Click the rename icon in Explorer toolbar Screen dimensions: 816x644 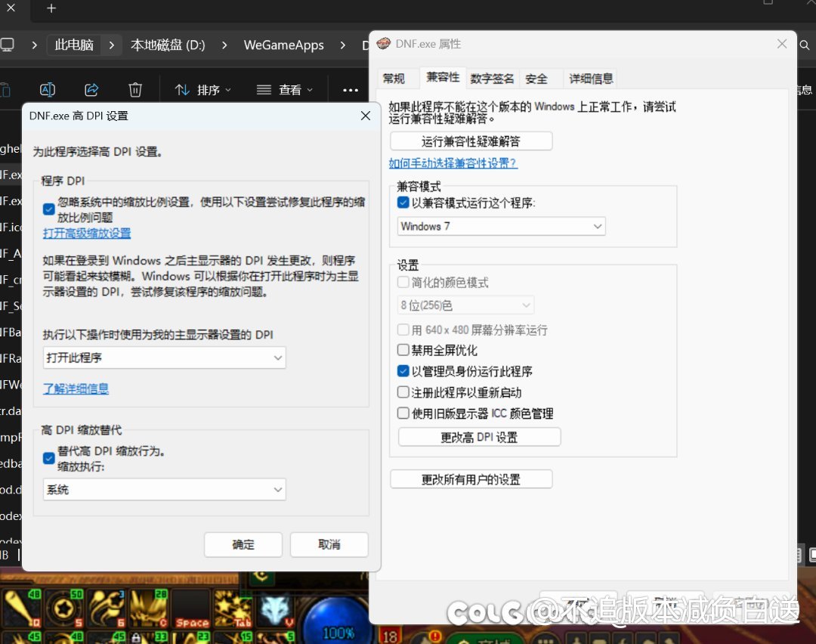[x=48, y=90]
